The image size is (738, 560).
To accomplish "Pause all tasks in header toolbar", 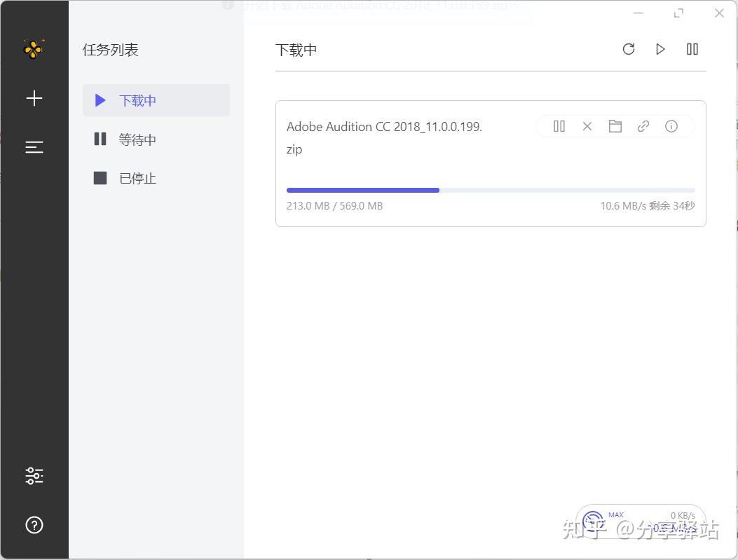I will tap(692, 49).
